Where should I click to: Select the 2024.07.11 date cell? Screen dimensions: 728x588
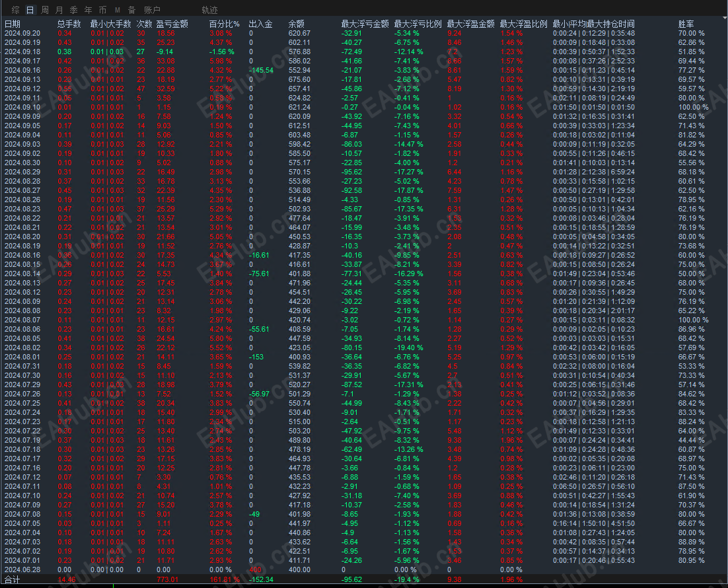22,487
